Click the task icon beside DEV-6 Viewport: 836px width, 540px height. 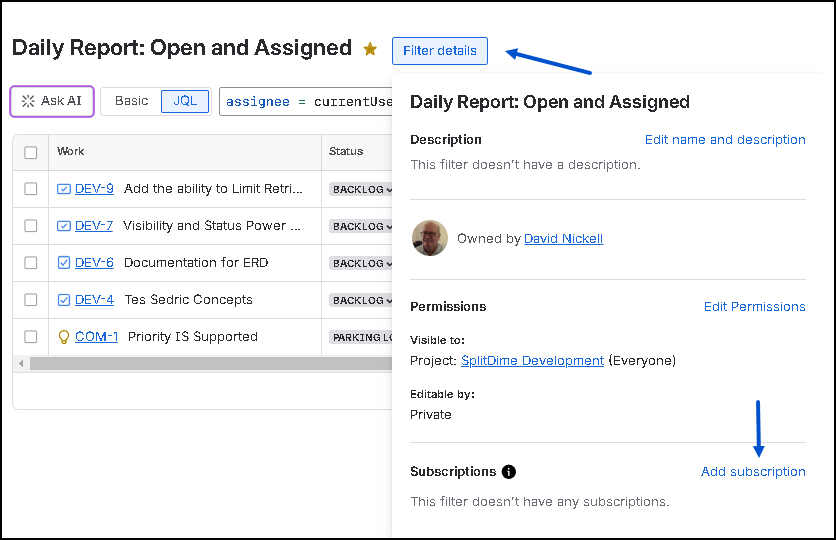tap(64, 263)
